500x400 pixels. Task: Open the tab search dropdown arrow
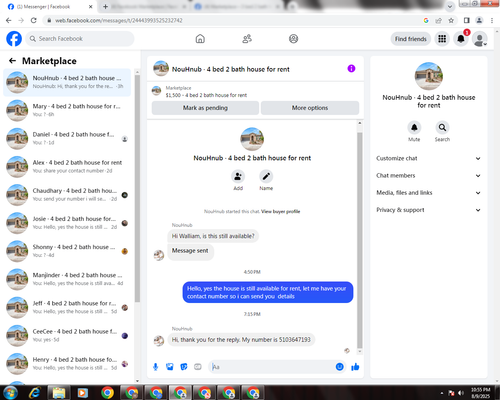click(450, 6)
